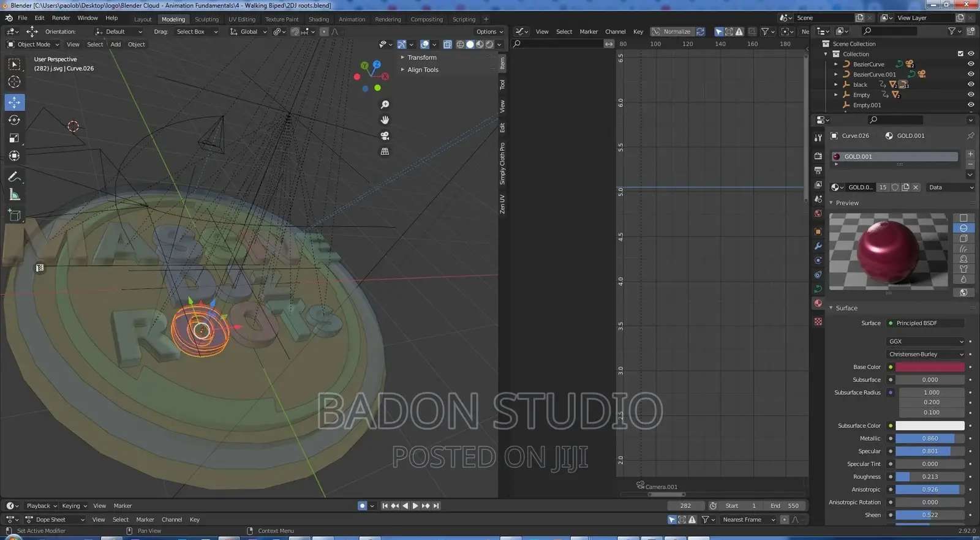Open the Object properties tab
Viewport: 980px width, 540px height.
click(818, 231)
